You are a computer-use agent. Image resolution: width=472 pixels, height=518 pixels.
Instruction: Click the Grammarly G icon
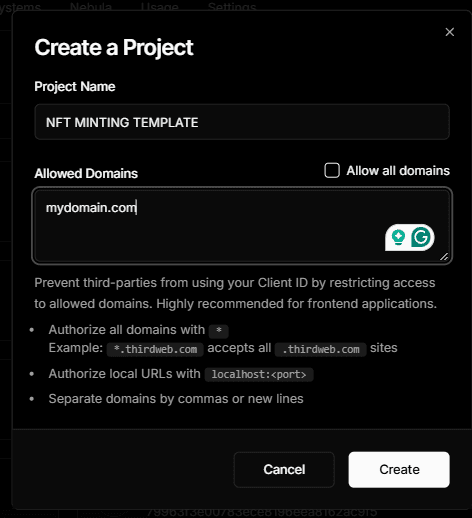tap(421, 237)
